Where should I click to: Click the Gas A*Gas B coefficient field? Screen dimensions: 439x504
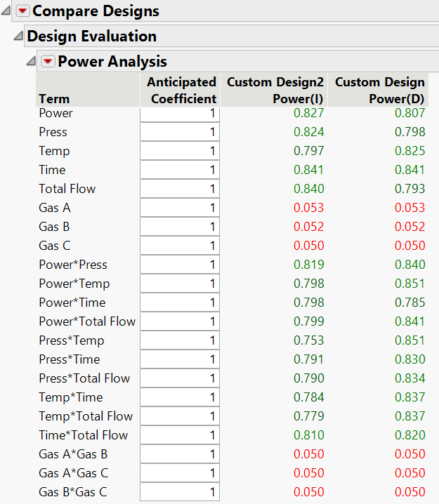(x=180, y=454)
